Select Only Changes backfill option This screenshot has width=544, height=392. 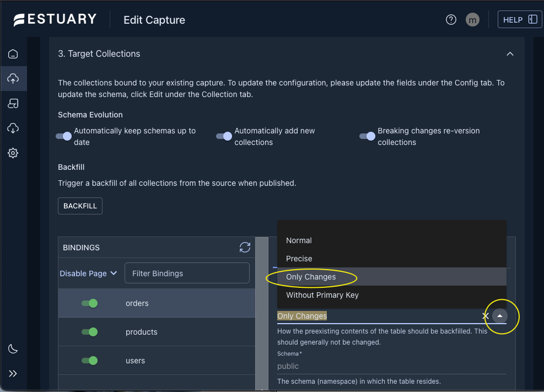(x=311, y=277)
